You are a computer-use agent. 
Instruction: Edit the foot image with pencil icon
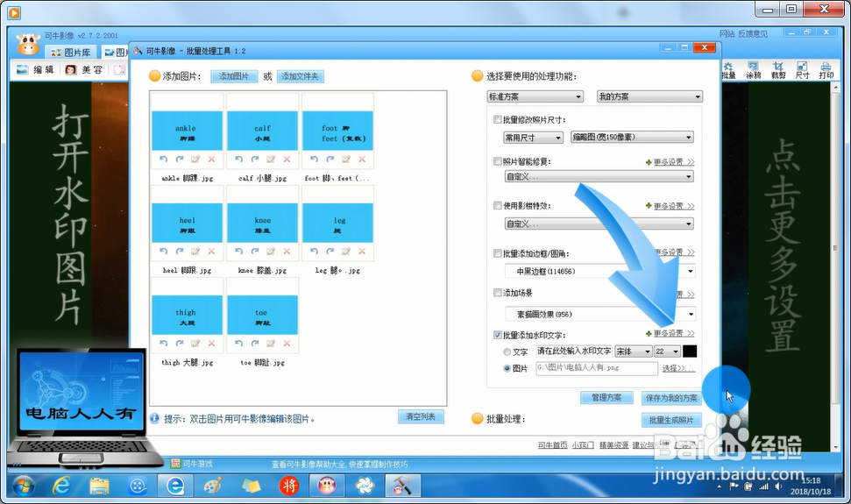tap(346, 159)
